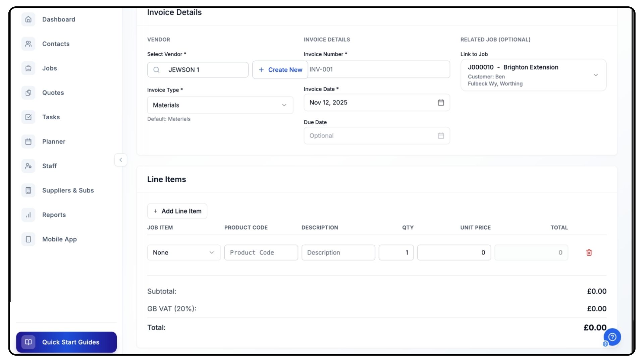Open the blue help question mark button
This screenshot has height=362, width=644.
pos(612,337)
